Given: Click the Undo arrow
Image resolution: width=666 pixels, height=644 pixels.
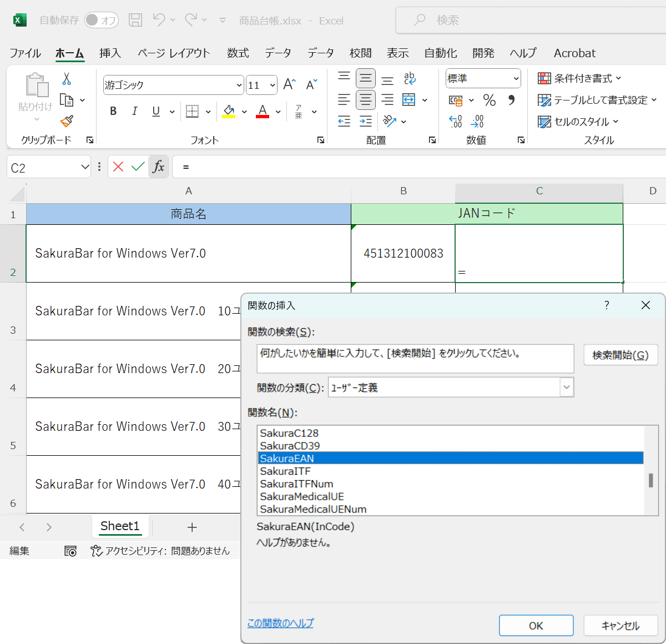Looking at the screenshot, I should (159, 20).
